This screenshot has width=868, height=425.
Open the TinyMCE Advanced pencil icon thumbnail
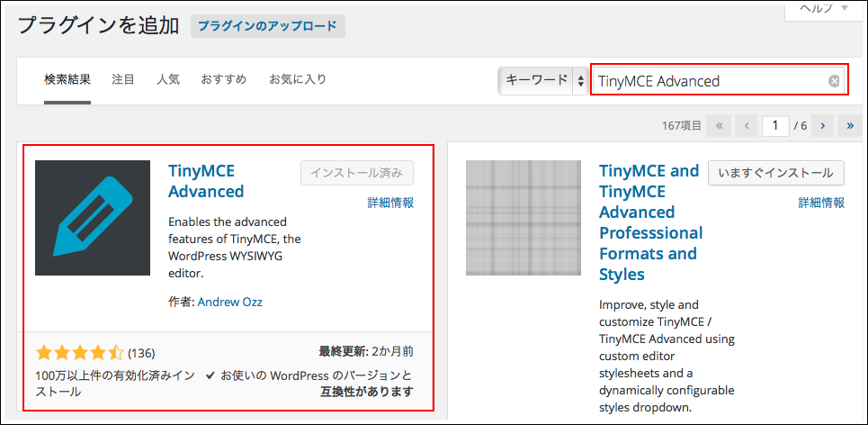click(x=93, y=218)
